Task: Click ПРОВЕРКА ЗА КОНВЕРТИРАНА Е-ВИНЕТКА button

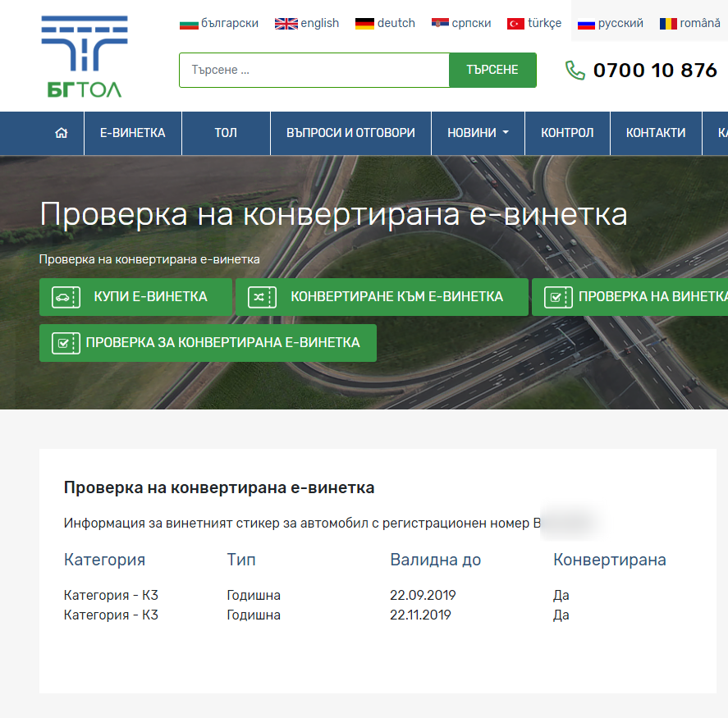Action: pyautogui.click(x=208, y=343)
